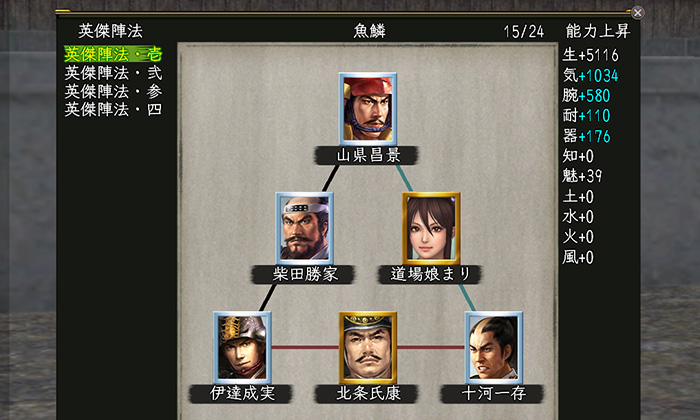Click the 北条氏康 portrait card
This screenshot has width=700, height=420.
click(368, 347)
